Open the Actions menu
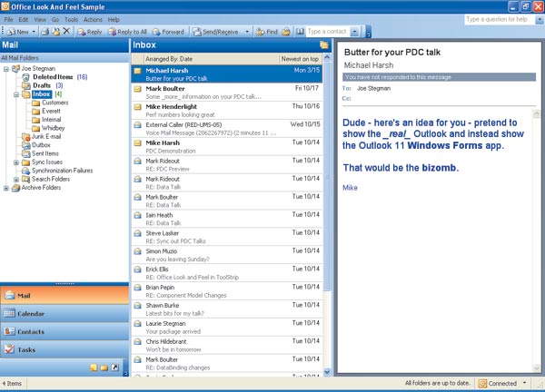 [x=93, y=19]
